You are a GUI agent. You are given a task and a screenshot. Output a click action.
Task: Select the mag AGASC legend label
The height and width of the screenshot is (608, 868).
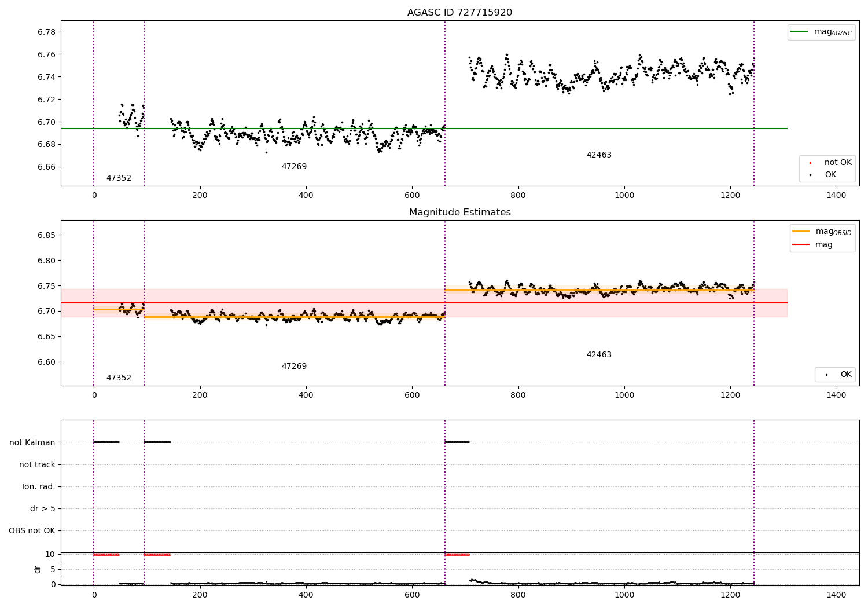(x=833, y=32)
